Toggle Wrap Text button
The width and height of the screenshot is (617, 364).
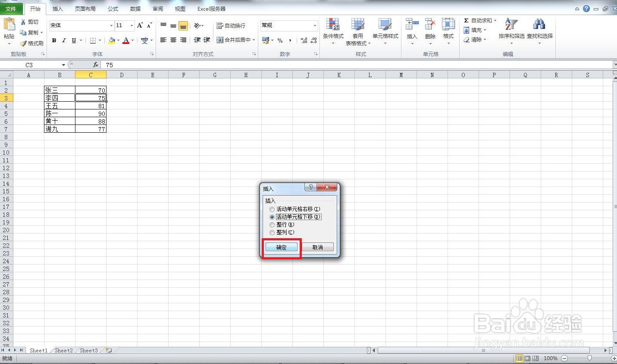(231, 26)
